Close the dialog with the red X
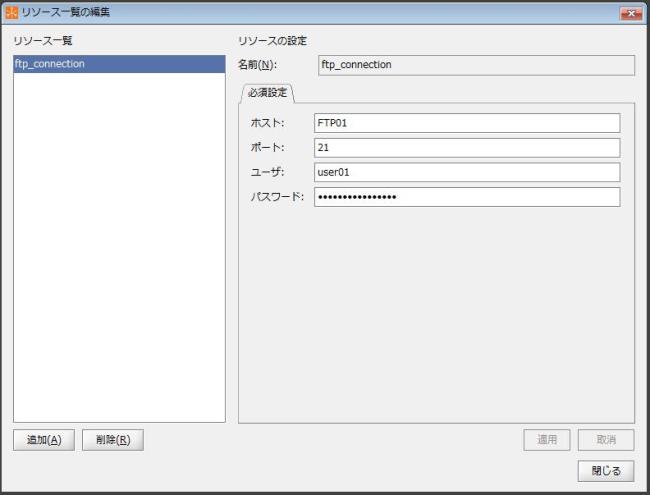650x495 pixels. [x=630, y=12]
